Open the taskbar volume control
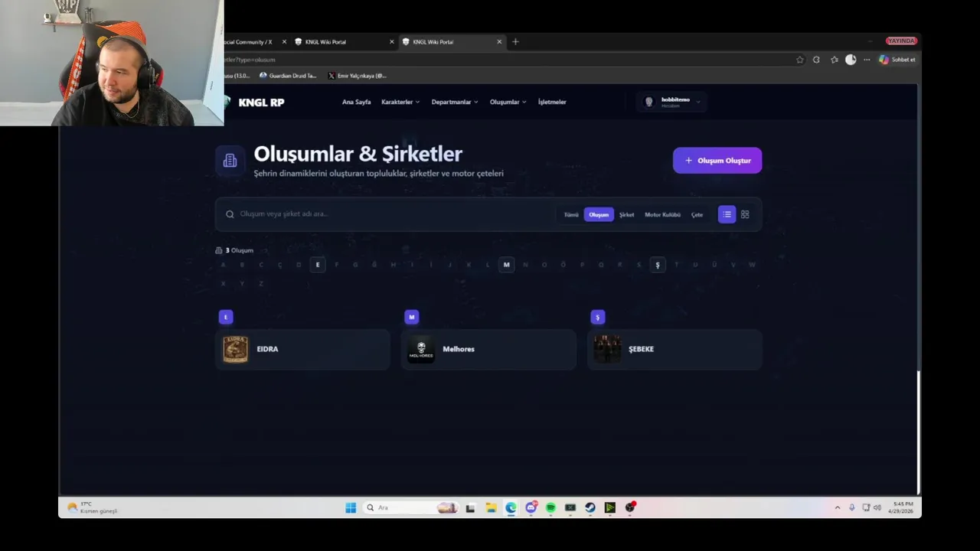This screenshot has width=980, height=551. pyautogui.click(x=877, y=507)
